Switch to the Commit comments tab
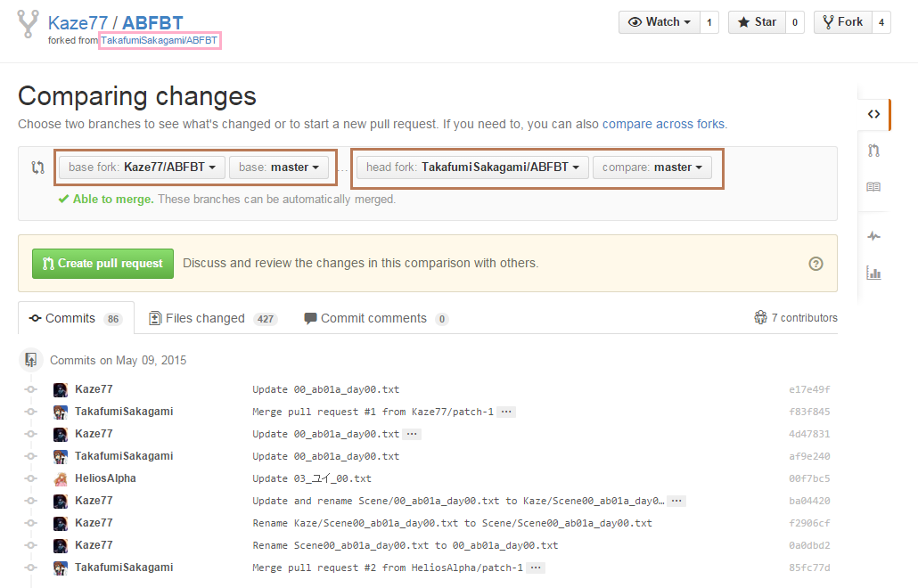 (x=376, y=318)
